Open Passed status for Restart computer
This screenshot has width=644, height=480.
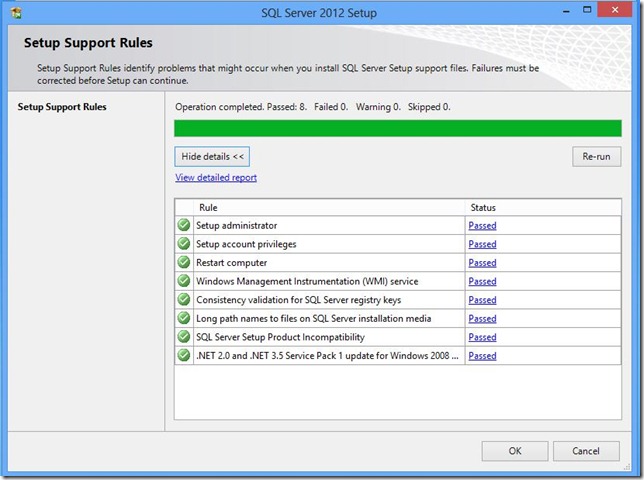[482, 262]
